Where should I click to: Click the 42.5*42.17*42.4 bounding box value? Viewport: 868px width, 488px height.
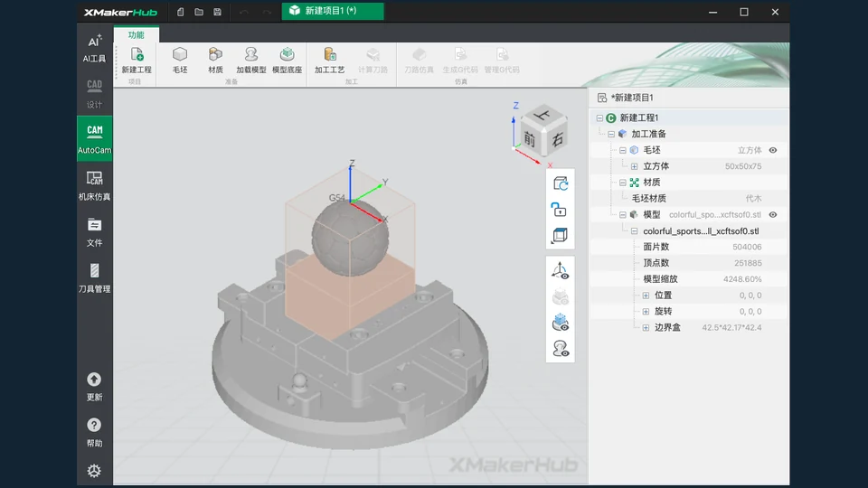[731, 327]
